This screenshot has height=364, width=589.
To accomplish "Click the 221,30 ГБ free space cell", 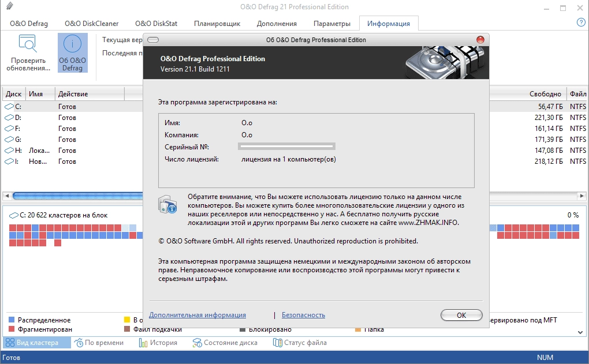I will (x=549, y=118).
